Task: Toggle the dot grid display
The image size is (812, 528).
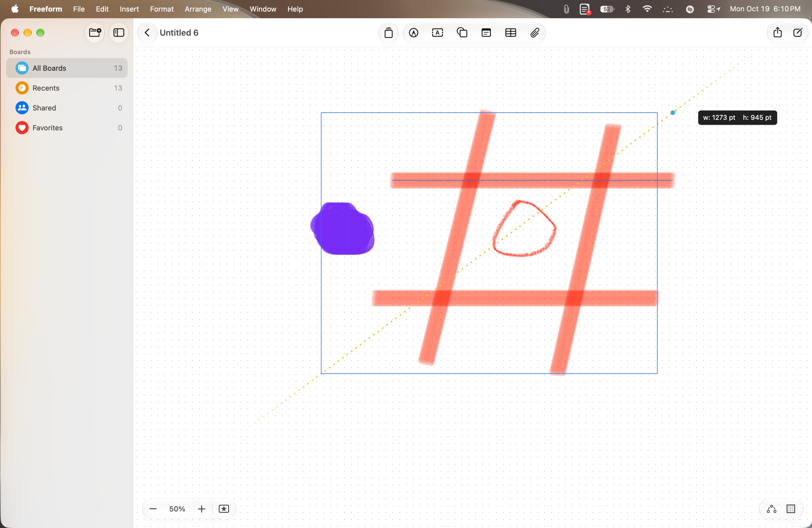Action: (x=791, y=509)
